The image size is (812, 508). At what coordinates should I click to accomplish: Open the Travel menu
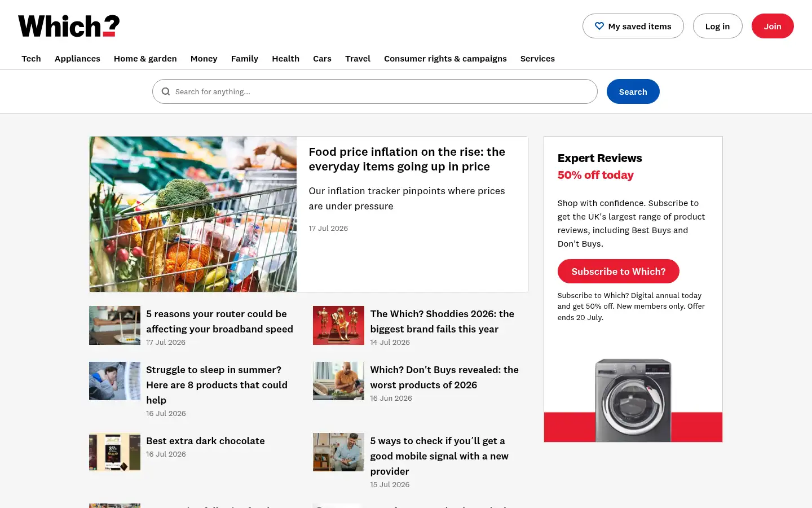tap(358, 59)
